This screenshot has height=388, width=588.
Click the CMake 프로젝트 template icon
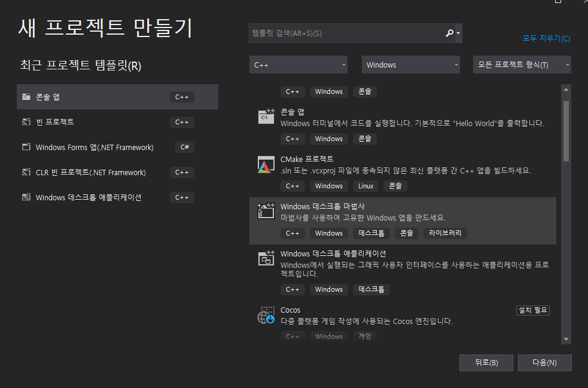pos(266,164)
